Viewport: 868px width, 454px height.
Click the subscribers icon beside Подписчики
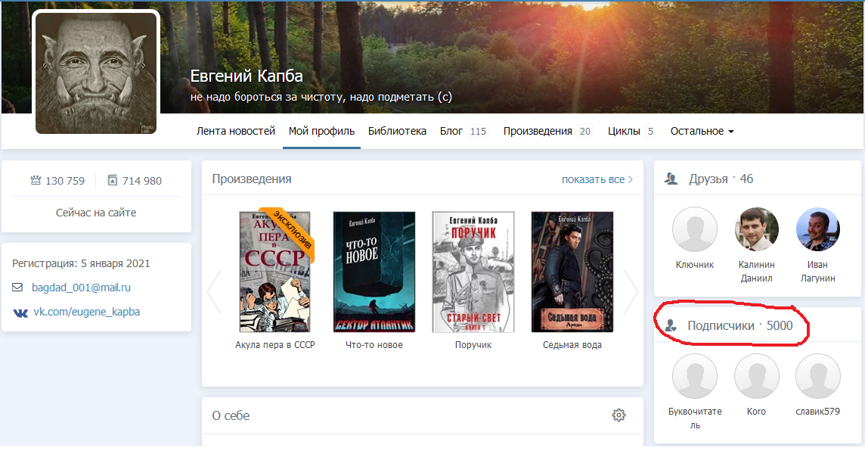pyautogui.click(x=671, y=326)
